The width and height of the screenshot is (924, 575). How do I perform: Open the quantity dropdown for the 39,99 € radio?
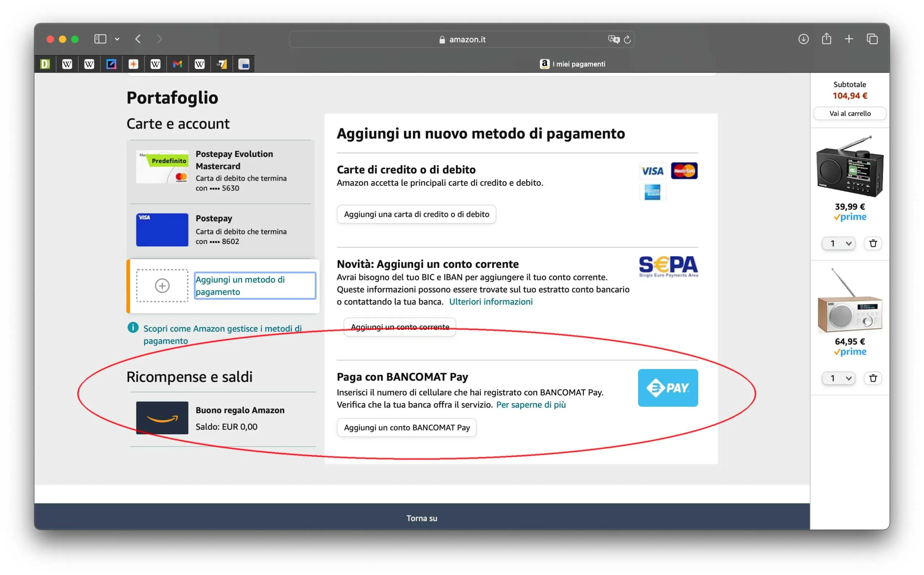click(838, 243)
